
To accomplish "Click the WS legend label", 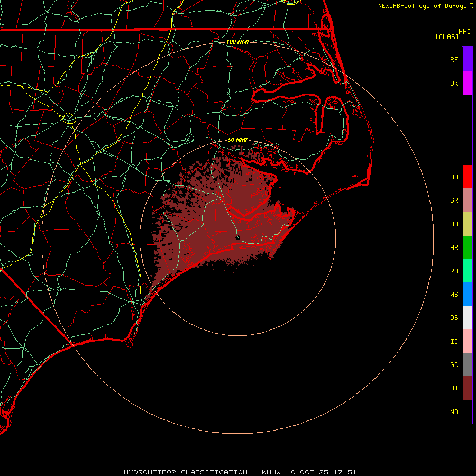I will 454,294.
